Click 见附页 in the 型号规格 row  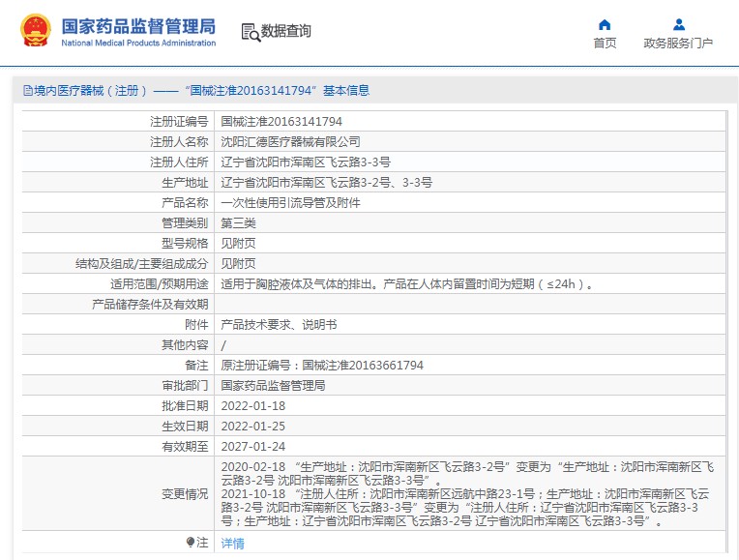tap(239, 243)
